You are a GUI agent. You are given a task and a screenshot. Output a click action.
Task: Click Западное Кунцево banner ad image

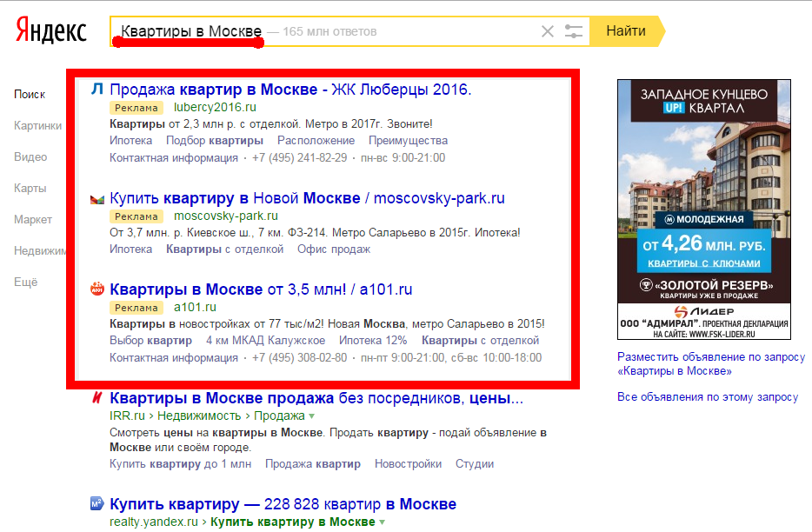click(x=704, y=209)
